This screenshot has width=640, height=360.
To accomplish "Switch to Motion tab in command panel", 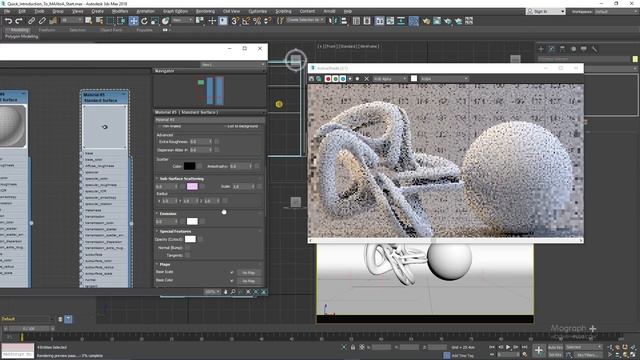I will tap(573, 49).
